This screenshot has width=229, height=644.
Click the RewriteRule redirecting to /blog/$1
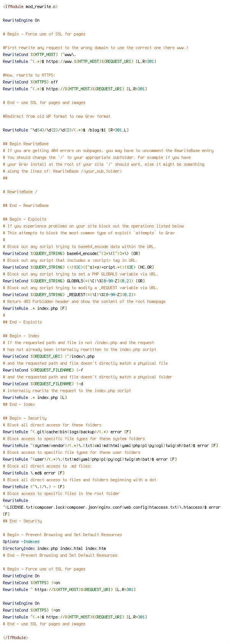[x=66, y=130]
